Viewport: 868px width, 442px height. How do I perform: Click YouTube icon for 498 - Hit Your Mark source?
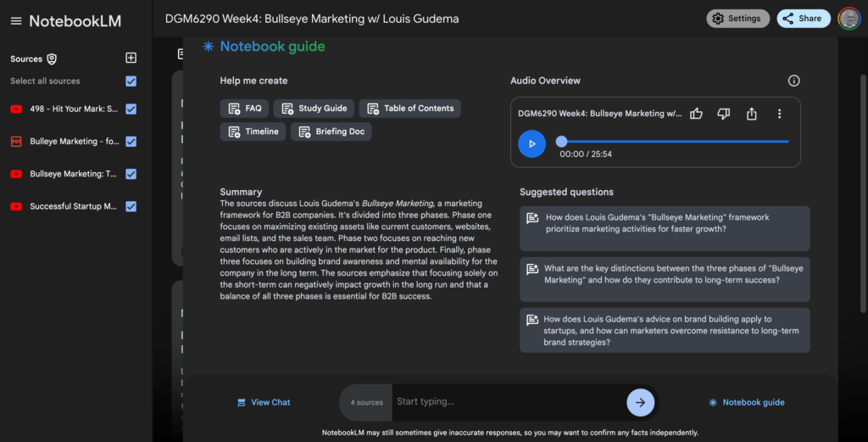point(16,109)
